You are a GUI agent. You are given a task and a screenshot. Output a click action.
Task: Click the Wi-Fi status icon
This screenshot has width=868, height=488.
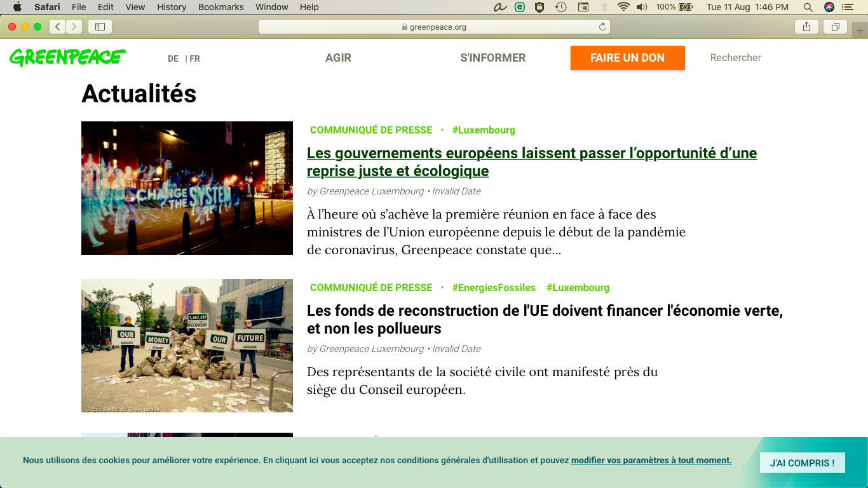[x=623, y=7]
